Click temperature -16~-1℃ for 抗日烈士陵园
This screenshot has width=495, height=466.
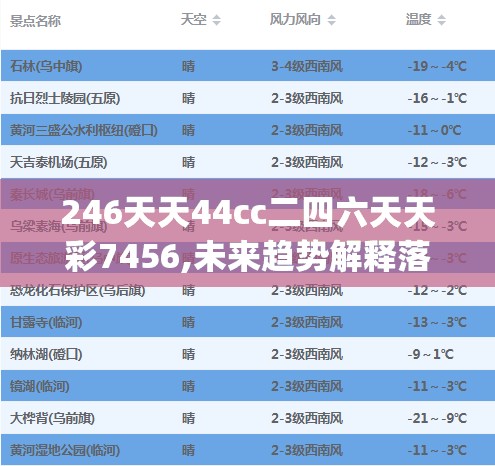(437, 98)
